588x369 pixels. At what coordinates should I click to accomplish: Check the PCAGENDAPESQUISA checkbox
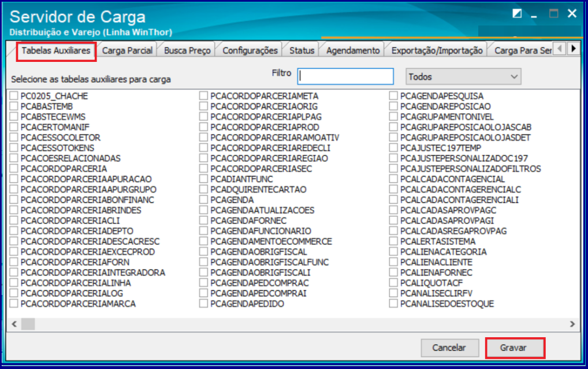[x=393, y=96]
